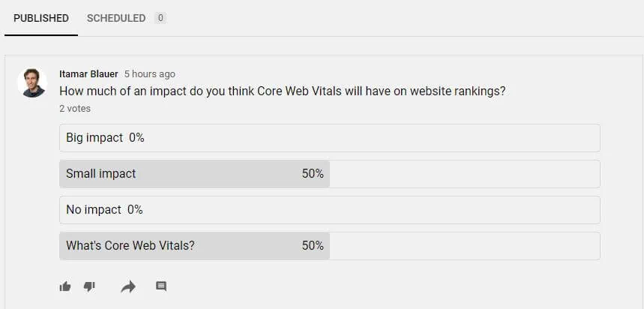This screenshot has height=309, width=644.
Task: Open comments via speech bubble icon
Action: point(161,286)
